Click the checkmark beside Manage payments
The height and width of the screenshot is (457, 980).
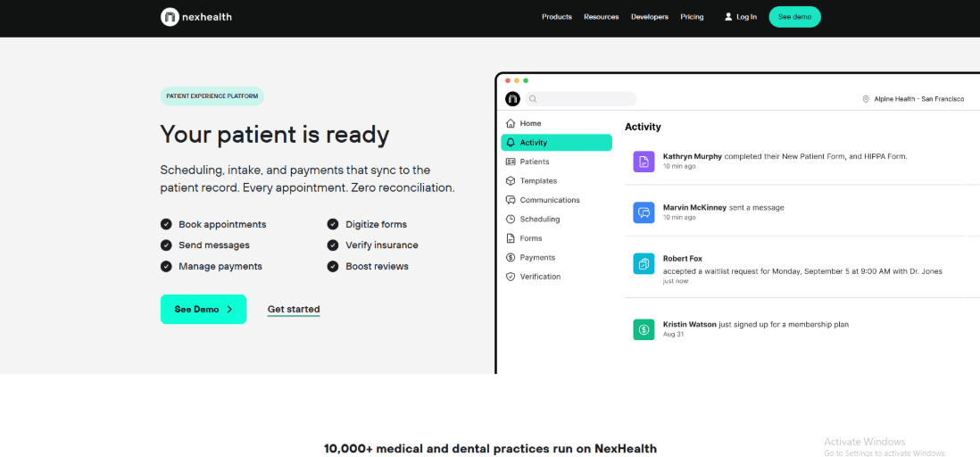pos(166,266)
